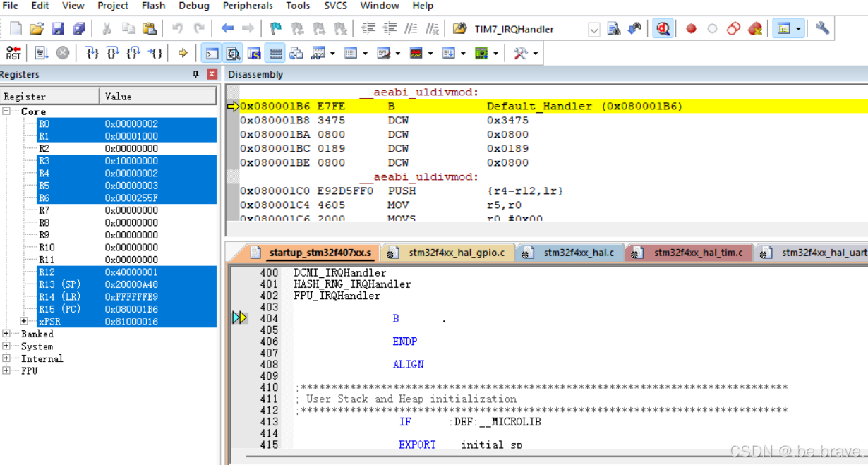Image resolution: width=868 pixels, height=465 pixels.
Task: Expand the Banked registers group
Action: click(x=6, y=334)
